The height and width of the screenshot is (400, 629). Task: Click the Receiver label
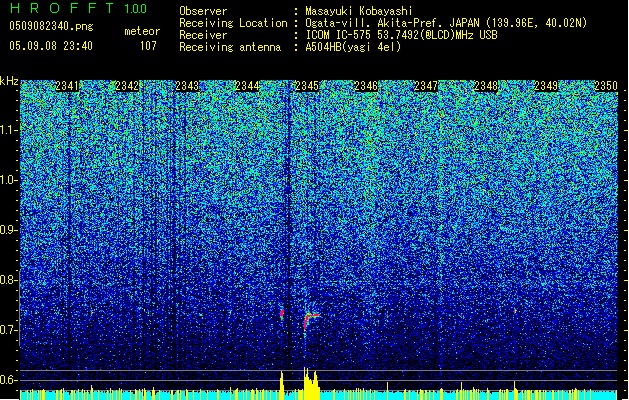click(x=203, y=35)
